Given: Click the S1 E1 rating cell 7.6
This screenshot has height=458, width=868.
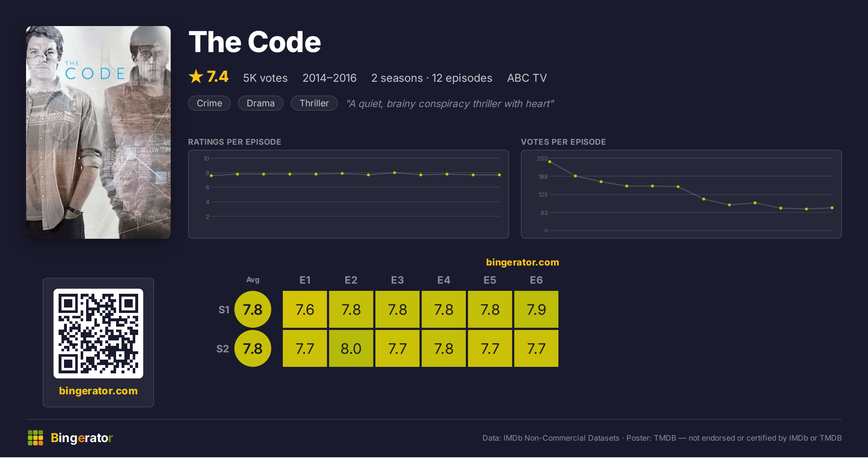Looking at the screenshot, I should pos(305,309).
